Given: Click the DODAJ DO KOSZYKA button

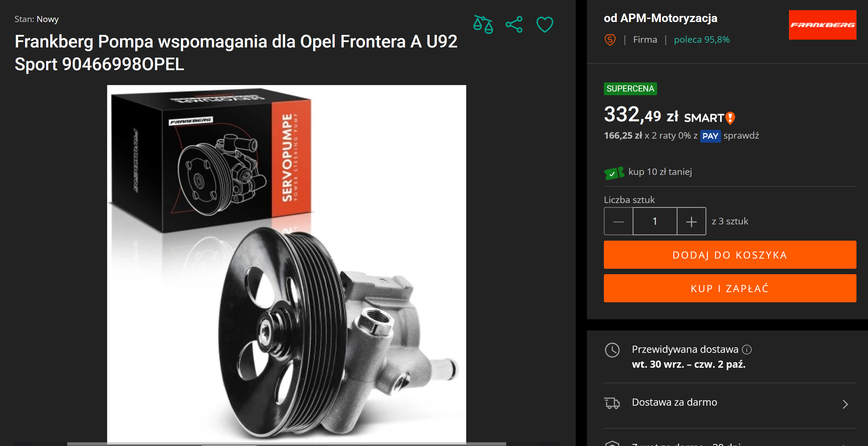Looking at the screenshot, I should click(x=730, y=255).
